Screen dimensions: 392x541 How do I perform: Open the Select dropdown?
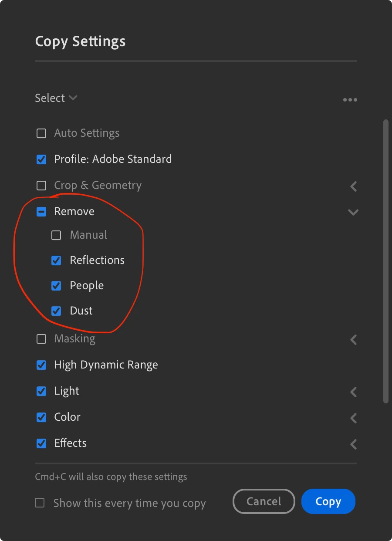(56, 98)
